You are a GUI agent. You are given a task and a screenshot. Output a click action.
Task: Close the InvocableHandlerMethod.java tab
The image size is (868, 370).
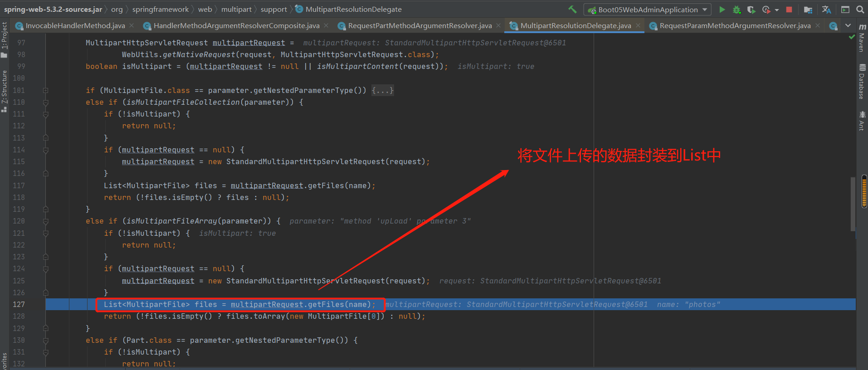point(132,25)
